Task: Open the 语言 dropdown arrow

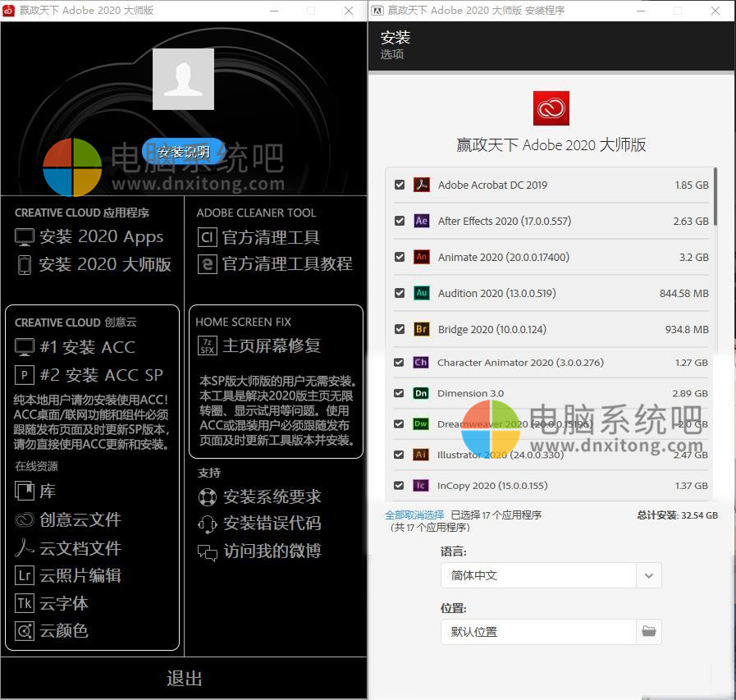Action: tap(649, 575)
